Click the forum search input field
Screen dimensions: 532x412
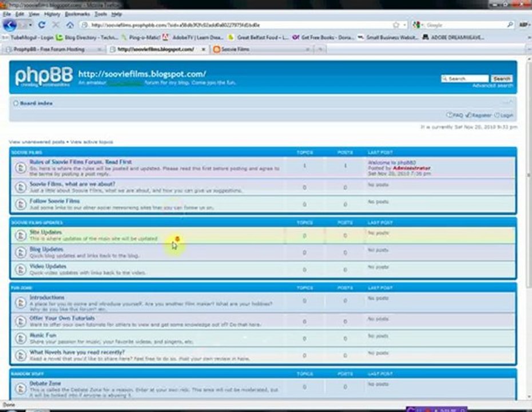pyautogui.click(x=464, y=79)
